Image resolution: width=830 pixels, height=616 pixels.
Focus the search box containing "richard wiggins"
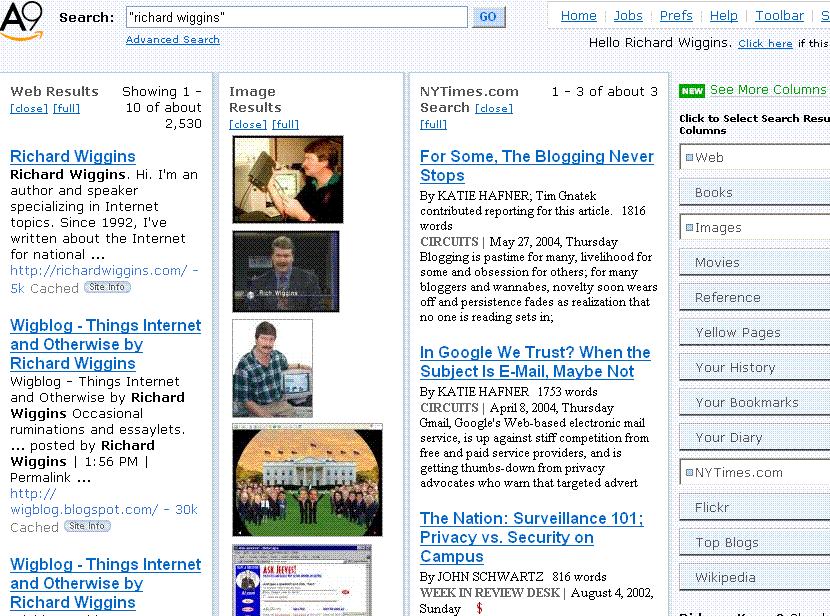point(296,17)
